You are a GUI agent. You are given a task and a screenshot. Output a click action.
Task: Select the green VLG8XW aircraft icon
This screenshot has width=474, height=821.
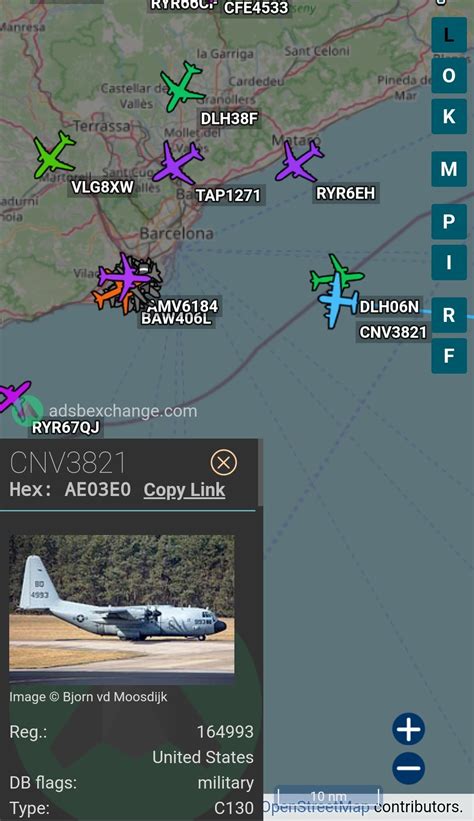(54, 154)
